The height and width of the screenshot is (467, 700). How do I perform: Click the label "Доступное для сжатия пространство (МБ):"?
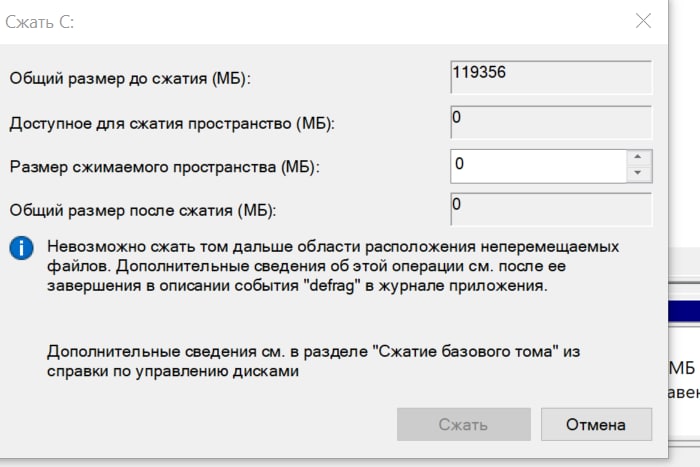(x=172, y=123)
